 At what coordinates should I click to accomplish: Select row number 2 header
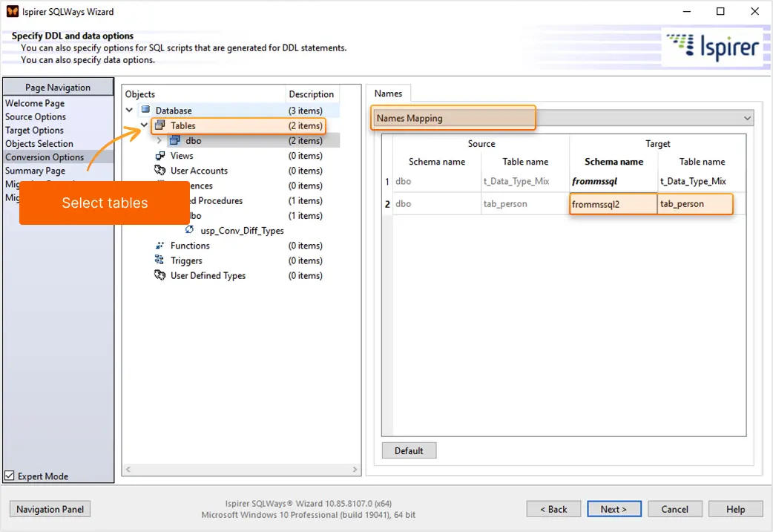387,204
